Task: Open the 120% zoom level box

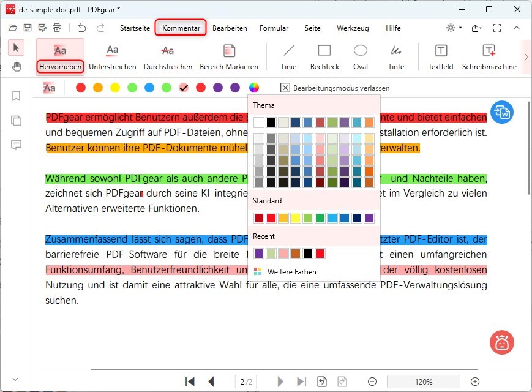Action: (x=424, y=382)
